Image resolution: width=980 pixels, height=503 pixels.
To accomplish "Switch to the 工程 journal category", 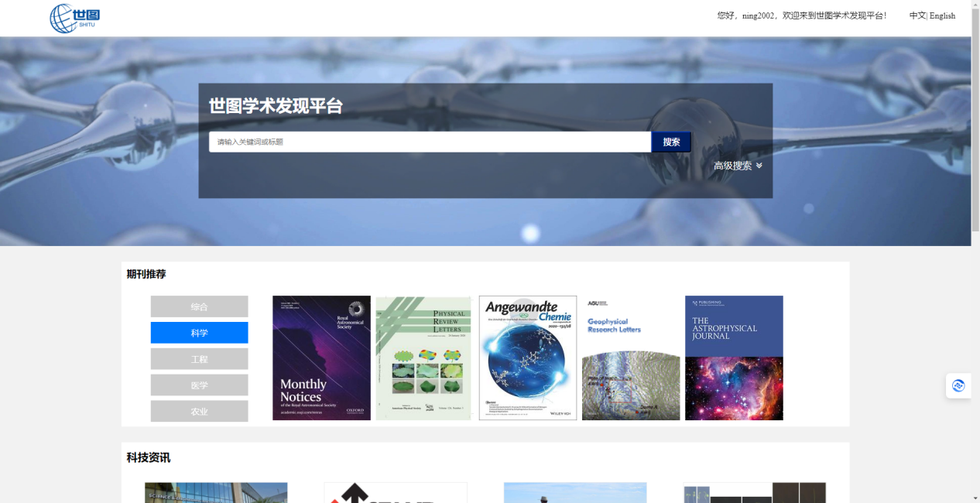I will pos(199,359).
